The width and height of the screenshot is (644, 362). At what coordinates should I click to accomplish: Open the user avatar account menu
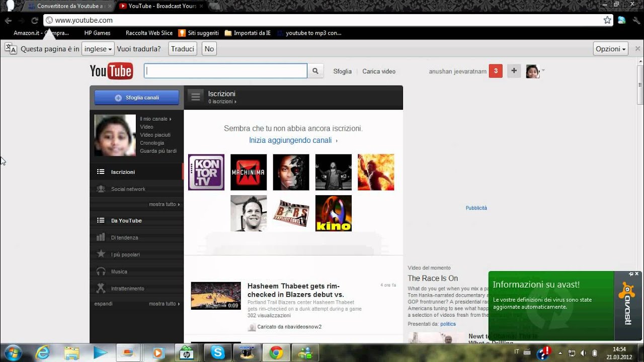coord(533,71)
